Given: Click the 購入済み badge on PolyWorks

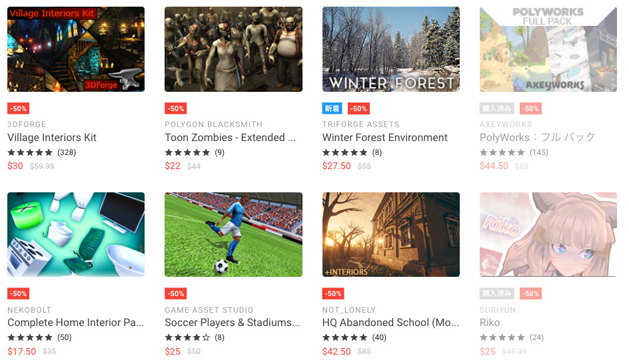Looking at the screenshot, I should pos(496,108).
